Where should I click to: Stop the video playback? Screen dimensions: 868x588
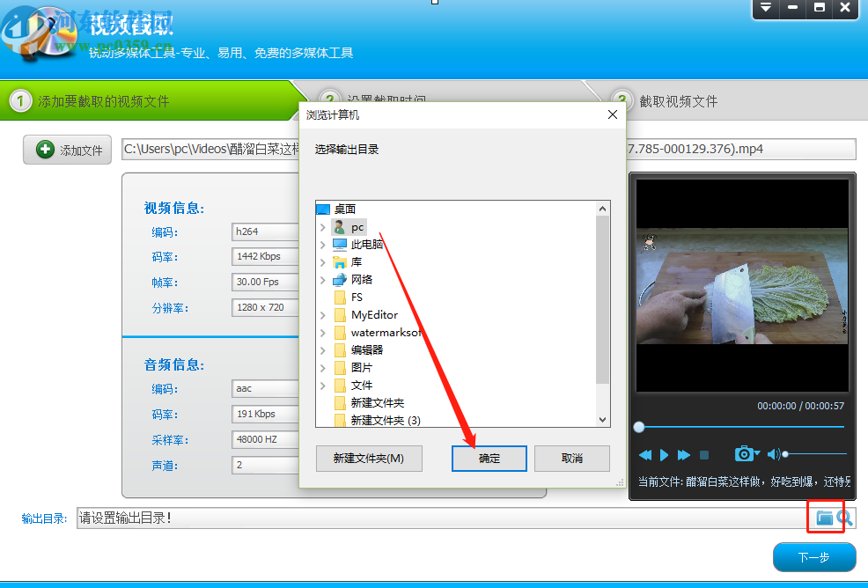[704, 455]
